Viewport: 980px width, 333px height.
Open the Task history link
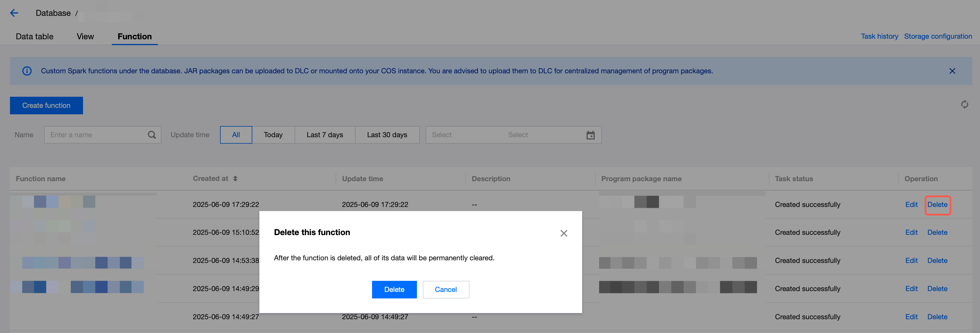879,36
